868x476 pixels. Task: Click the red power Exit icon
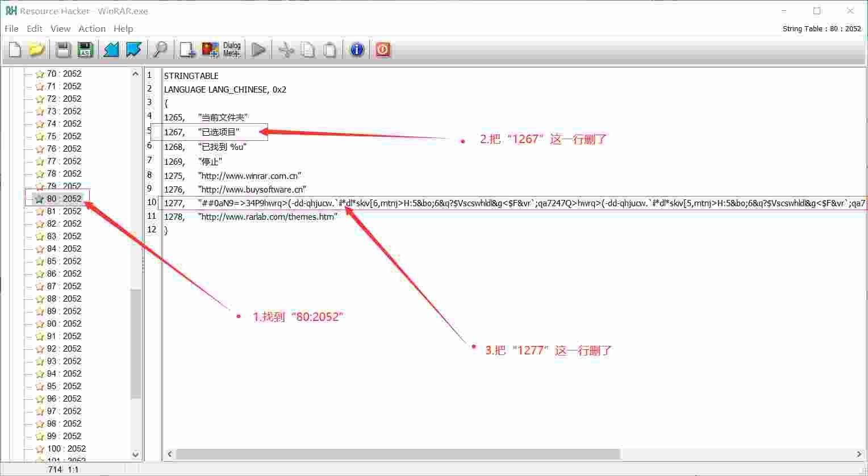pyautogui.click(x=383, y=50)
